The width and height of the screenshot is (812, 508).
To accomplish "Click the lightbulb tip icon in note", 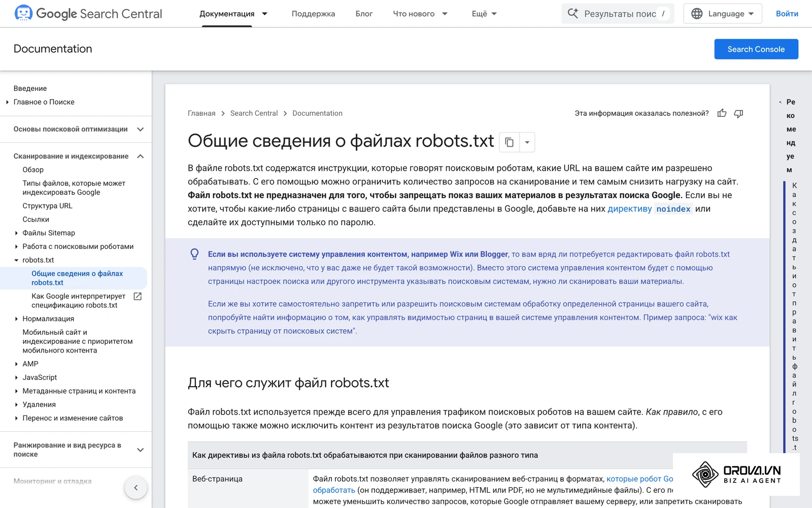I will tap(194, 254).
